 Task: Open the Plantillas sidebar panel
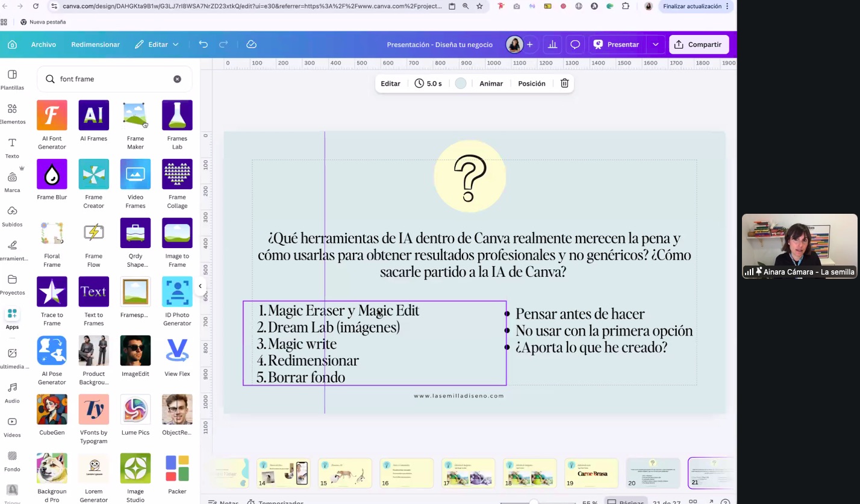(x=12, y=79)
